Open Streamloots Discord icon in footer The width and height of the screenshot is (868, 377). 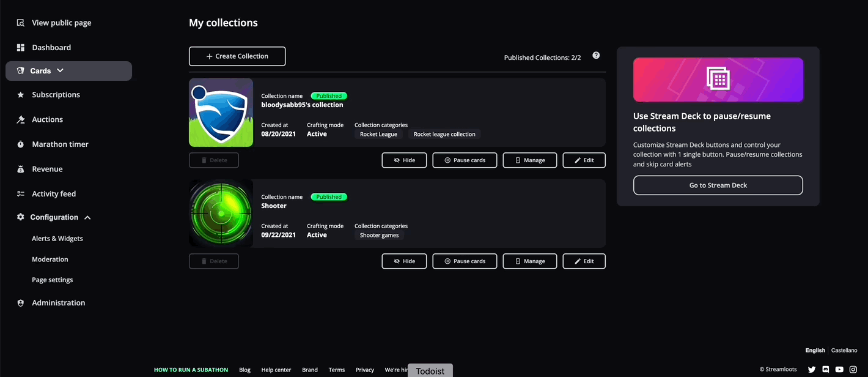[826, 370]
